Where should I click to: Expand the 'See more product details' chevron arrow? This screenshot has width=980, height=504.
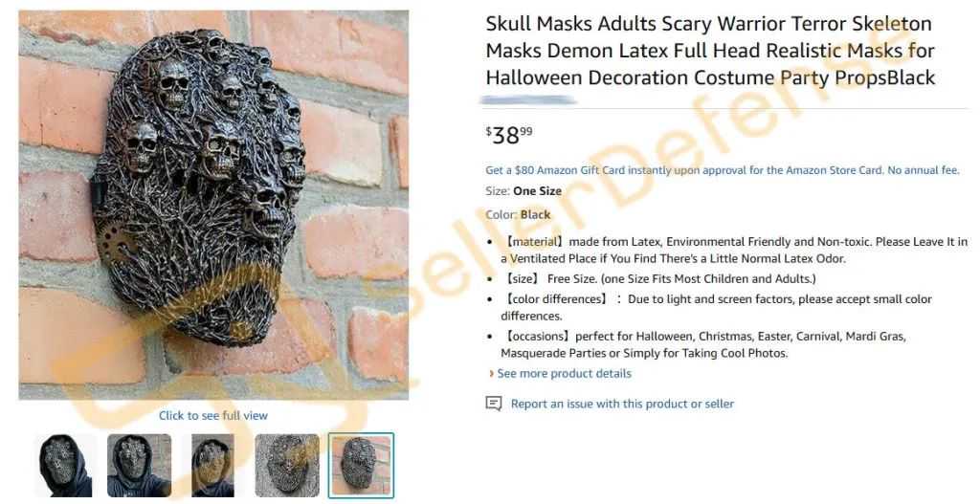491,374
